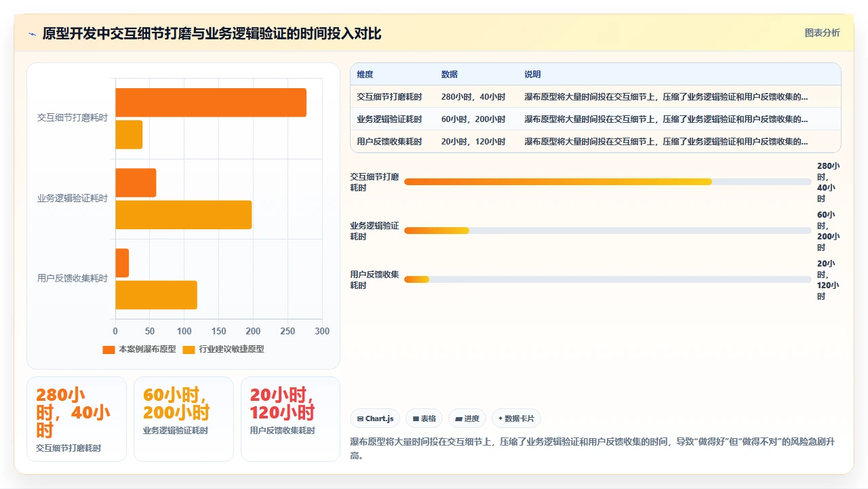Viewport: 868px width, 489px height.
Task: Click the 200小时 agile bar in chart
Action: pos(183,214)
